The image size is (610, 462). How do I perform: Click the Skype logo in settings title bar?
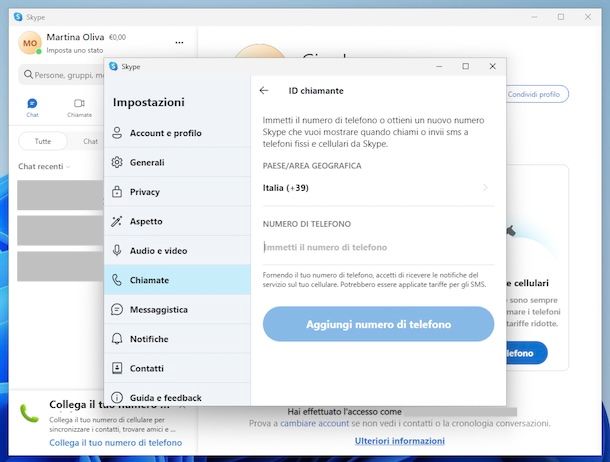113,66
